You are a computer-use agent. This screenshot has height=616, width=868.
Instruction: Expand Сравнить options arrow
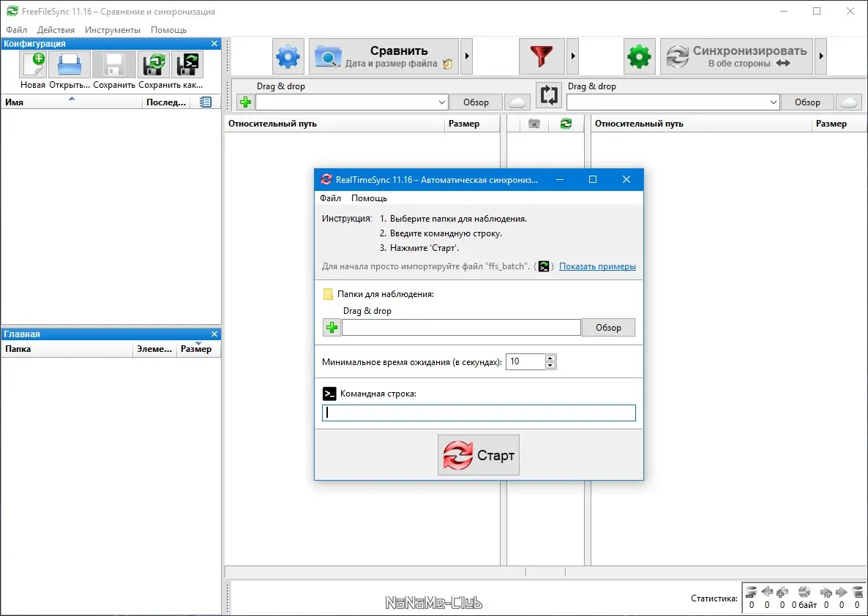pos(467,56)
